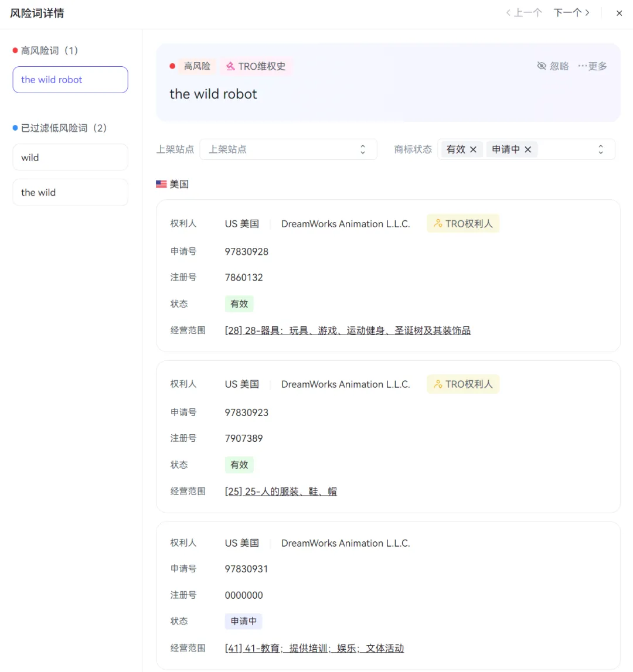Click registration number 7860132

[x=244, y=277]
